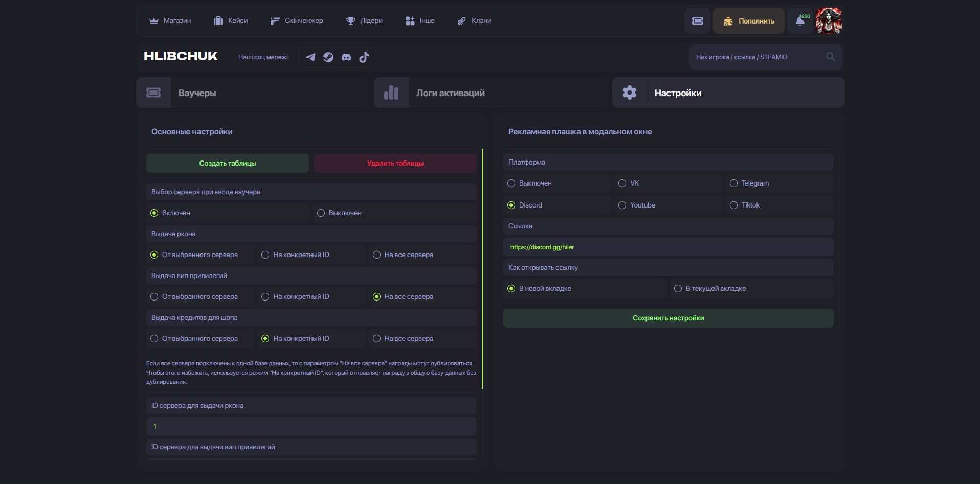Screen dimensions: 980x484
Task: Select На конкретный ID under кредитов для шопа
Action: pos(311,338)
